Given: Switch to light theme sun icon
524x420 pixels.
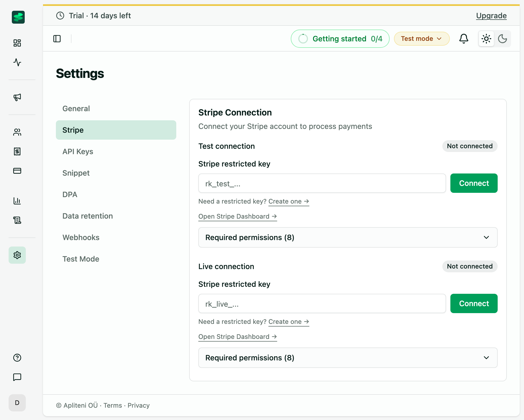Looking at the screenshot, I should (486, 39).
